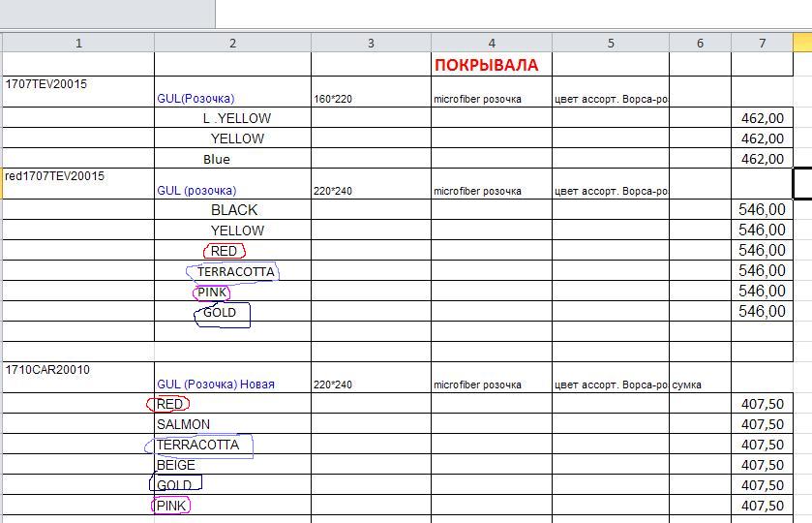This screenshot has height=523, width=812.
Task: Select cell with code 1710CAR20010
Action: pyautogui.click(x=78, y=378)
